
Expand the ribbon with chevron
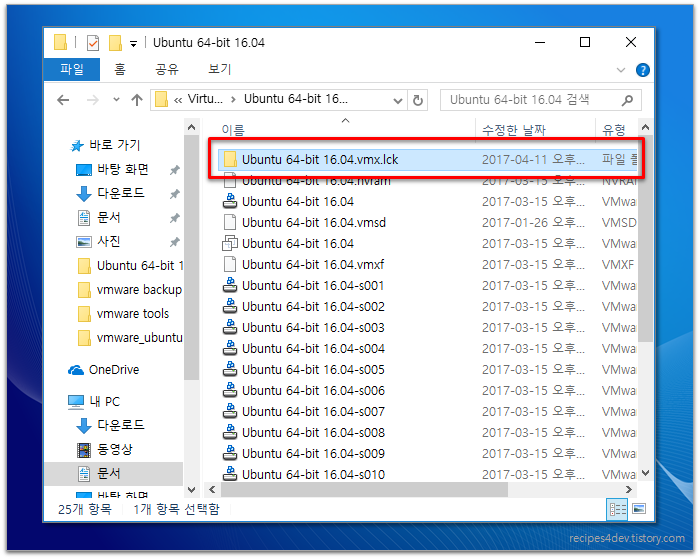621,70
